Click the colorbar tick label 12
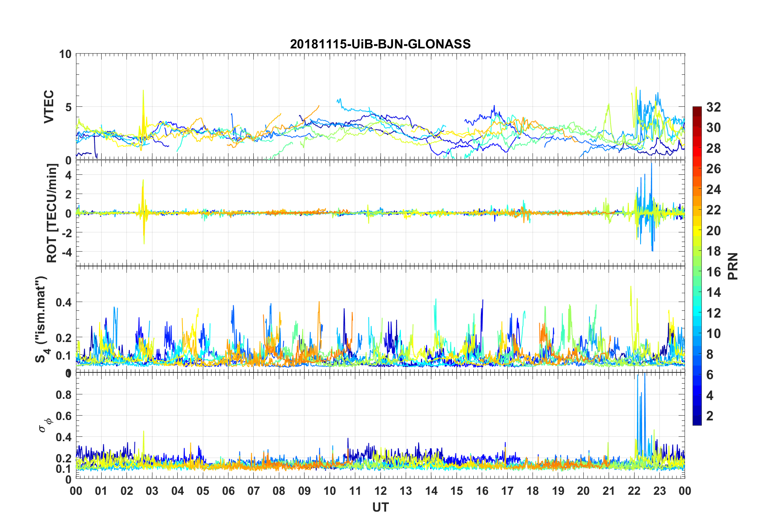The height and width of the screenshot is (532, 761). pyautogui.click(x=713, y=313)
